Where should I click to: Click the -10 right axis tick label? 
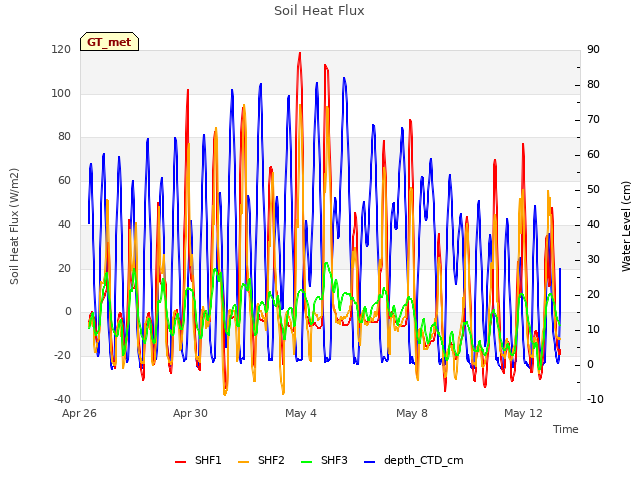click(x=595, y=399)
